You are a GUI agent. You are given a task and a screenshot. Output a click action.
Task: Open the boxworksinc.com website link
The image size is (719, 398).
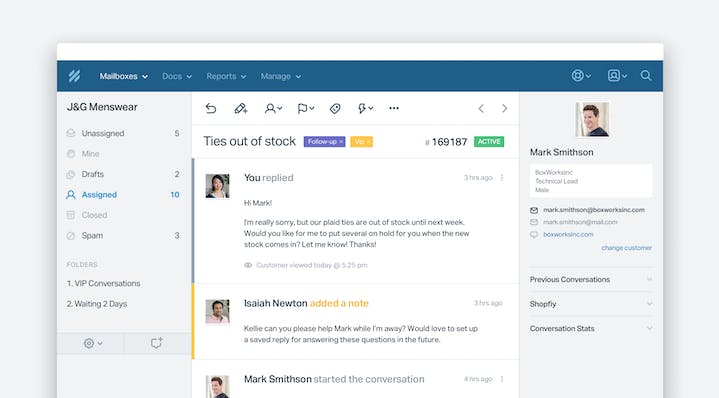(568, 234)
